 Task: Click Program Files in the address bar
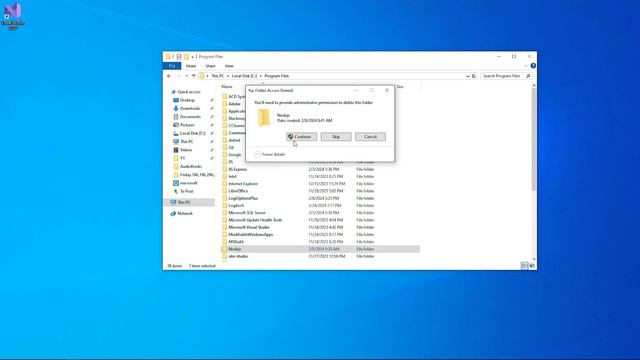point(276,76)
